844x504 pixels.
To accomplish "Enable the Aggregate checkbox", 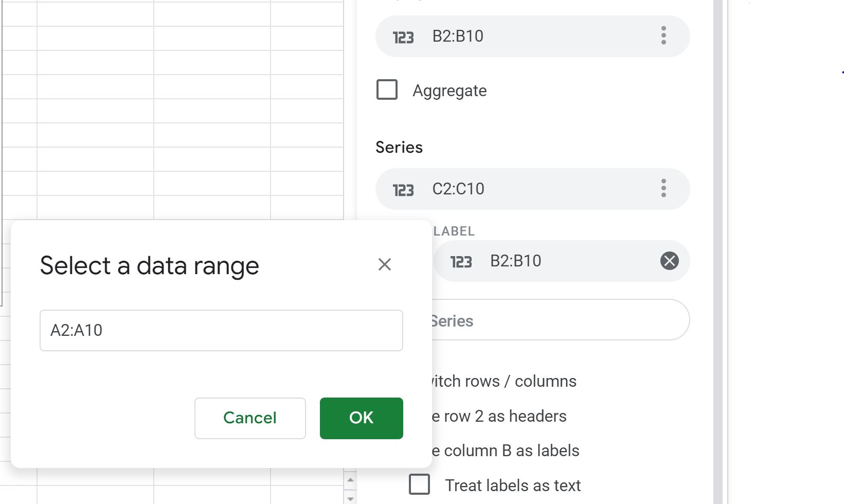I will (386, 89).
